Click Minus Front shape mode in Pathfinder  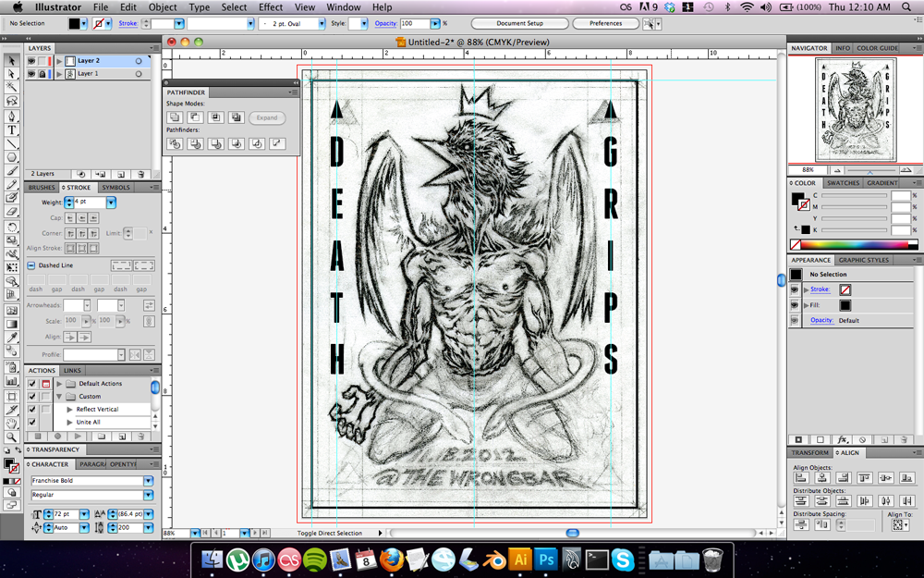coord(195,117)
